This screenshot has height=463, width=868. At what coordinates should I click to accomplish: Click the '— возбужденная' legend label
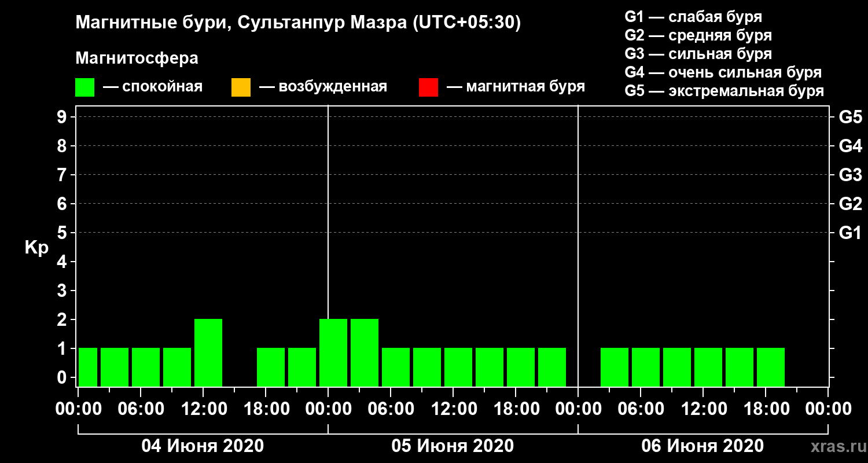coord(323,87)
